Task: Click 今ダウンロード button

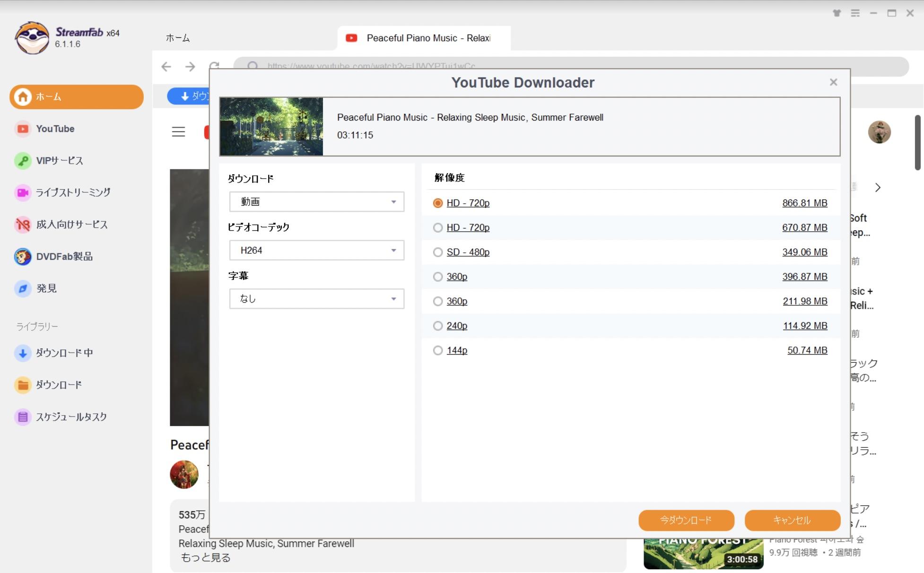Action: pyautogui.click(x=686, y=520)
